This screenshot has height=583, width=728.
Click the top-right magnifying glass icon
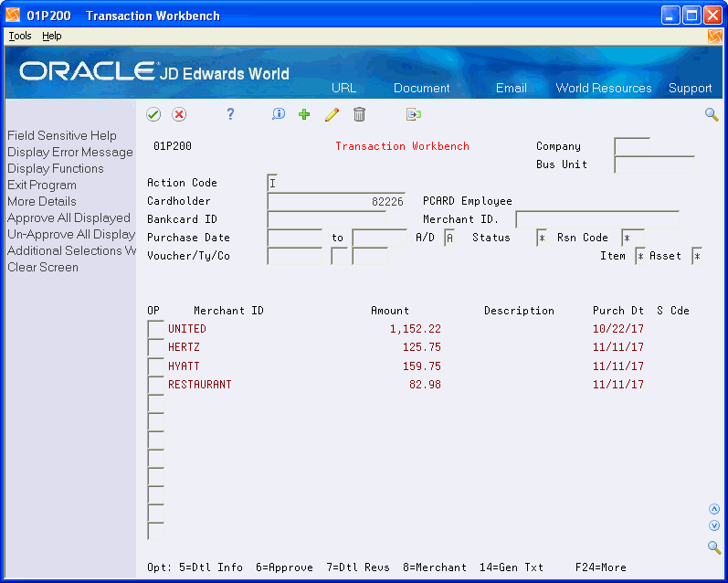(712, 114)
